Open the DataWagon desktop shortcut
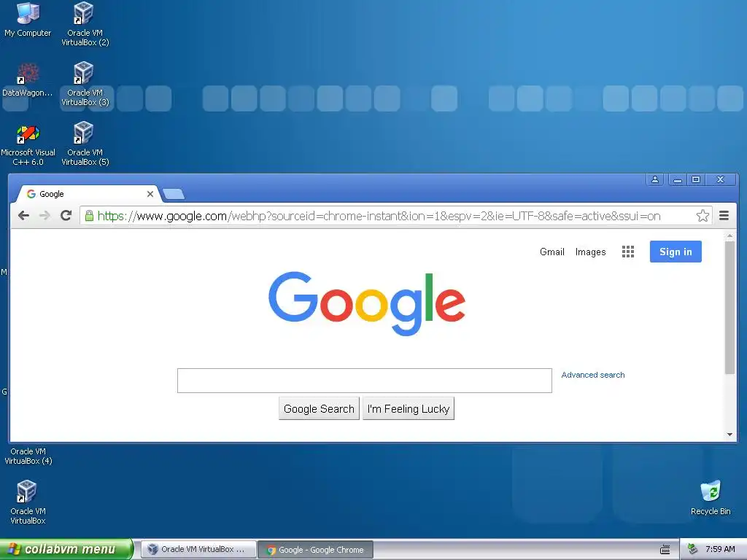This screenshot has height=560, width=747. point(28,80)
